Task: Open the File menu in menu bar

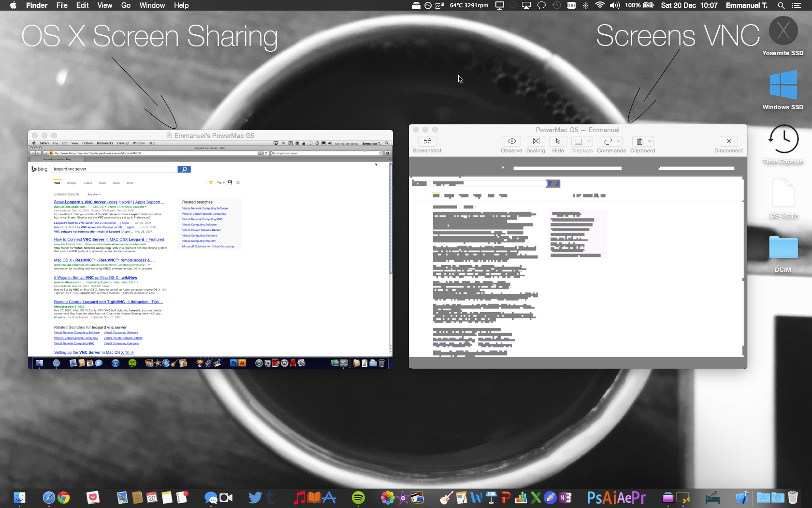Action: tap(62, 5)
